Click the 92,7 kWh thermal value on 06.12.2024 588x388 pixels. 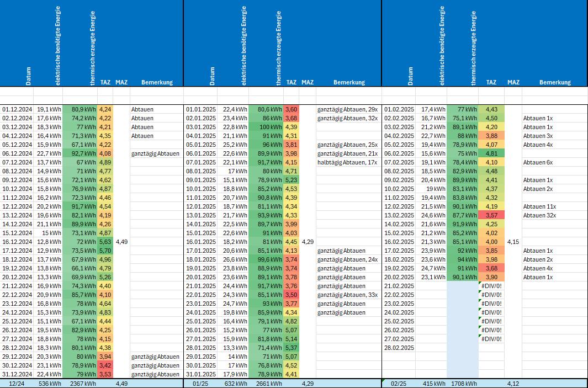click(81, 153)
